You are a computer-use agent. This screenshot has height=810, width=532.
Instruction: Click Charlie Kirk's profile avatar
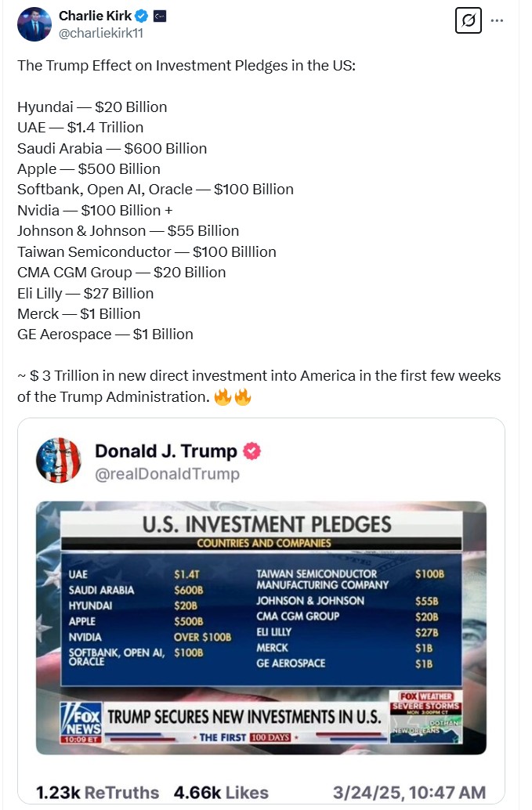[34, 24]
